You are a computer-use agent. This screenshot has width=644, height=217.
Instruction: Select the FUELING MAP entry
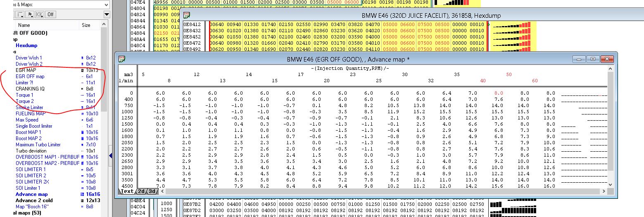31,114
